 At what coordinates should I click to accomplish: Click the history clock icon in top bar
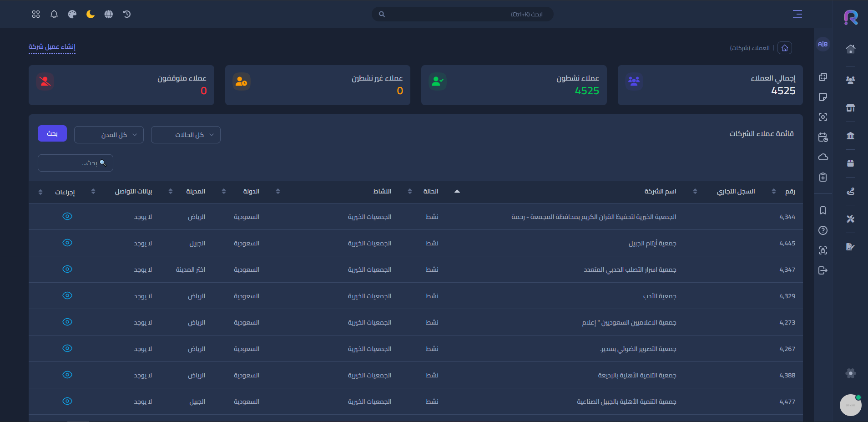click(127, 14)
